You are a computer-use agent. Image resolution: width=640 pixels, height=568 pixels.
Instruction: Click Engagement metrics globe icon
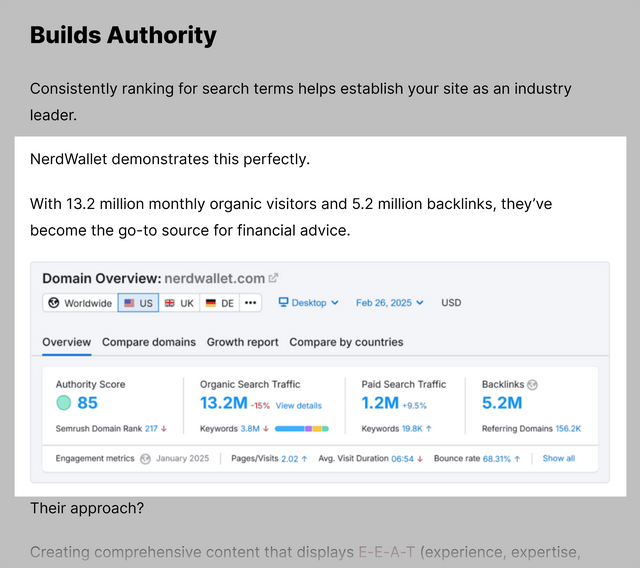146,459
